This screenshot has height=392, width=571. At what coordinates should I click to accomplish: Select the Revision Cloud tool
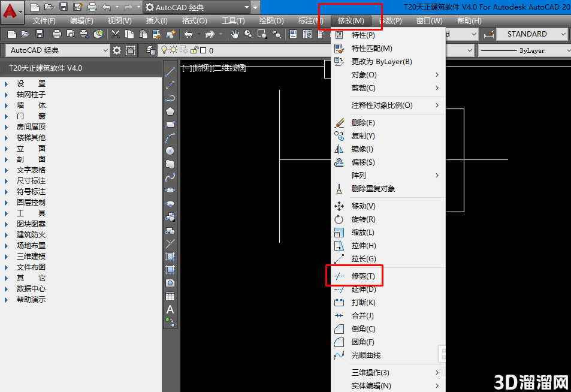(x=170, y=164)
